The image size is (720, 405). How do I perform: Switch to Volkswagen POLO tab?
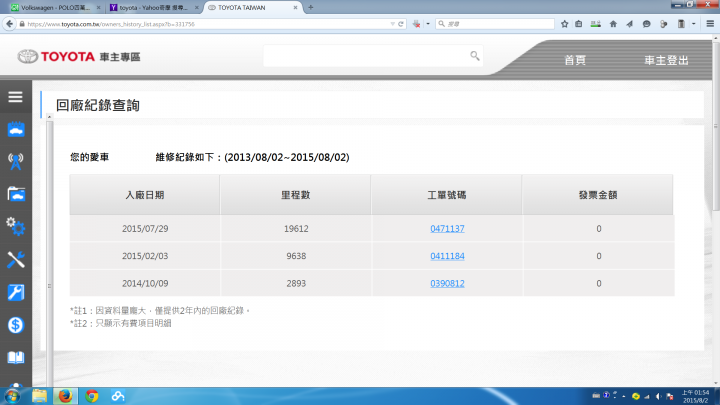pos(55,7)
